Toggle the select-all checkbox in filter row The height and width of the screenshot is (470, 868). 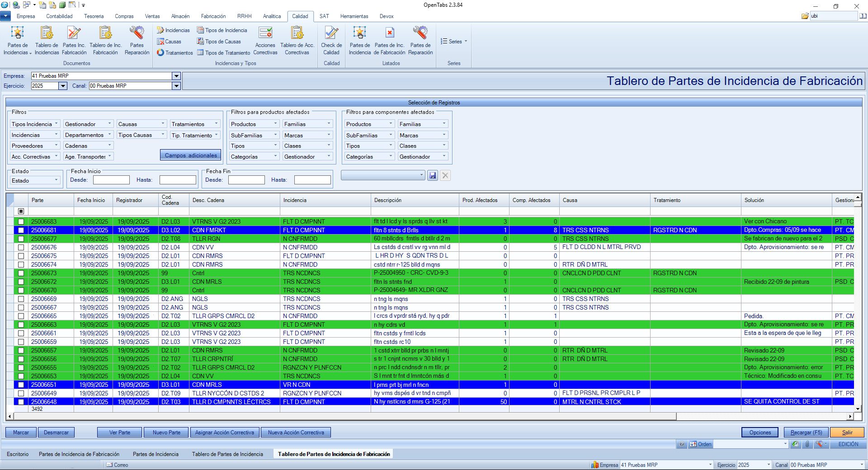coord(21,211)
